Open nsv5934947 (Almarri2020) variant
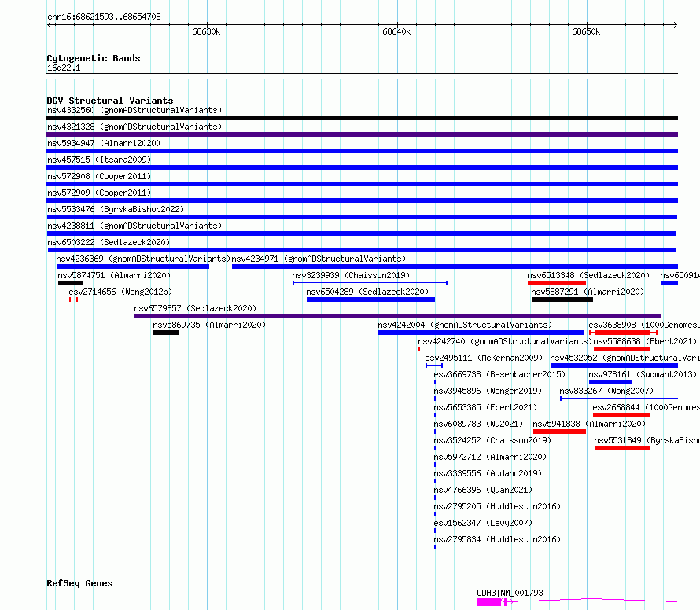 [x=104, y=143]
